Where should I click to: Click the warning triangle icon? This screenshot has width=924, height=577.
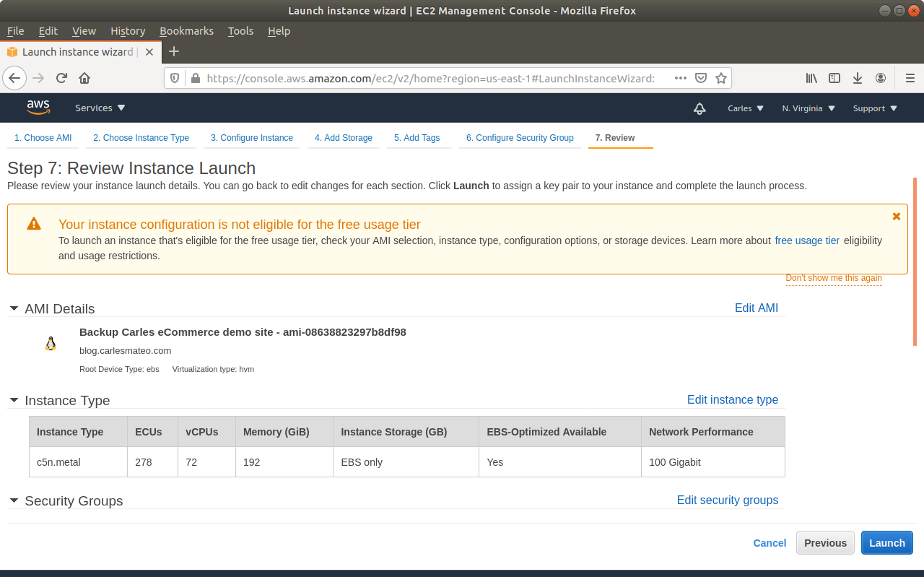pos(34,224)
